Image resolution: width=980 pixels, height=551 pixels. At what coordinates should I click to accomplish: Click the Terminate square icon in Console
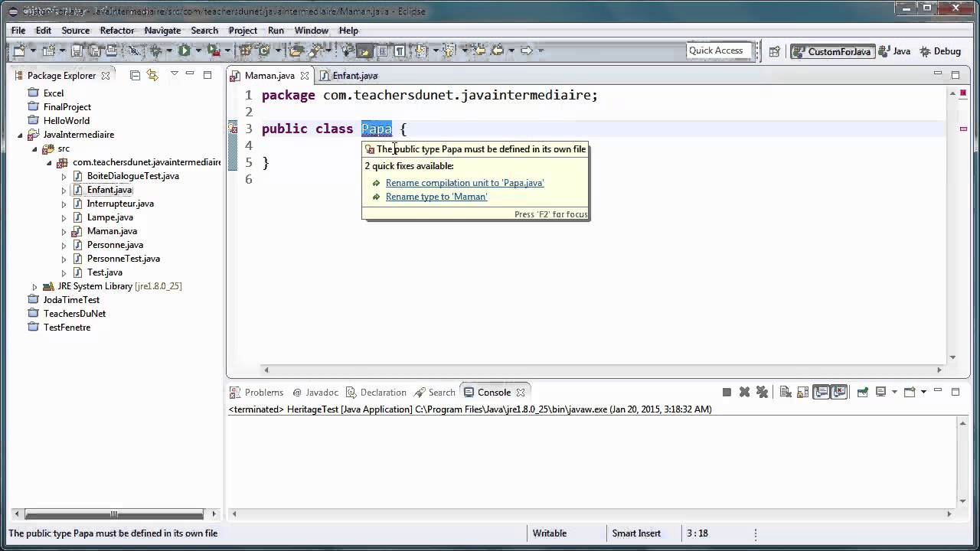click(x=727, y=392)
